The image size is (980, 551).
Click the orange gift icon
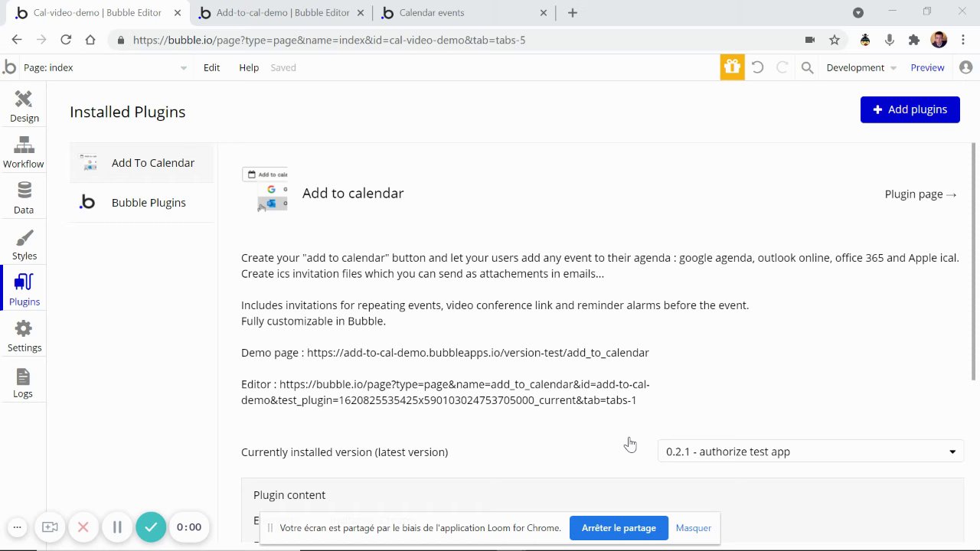tap(732, 67)
